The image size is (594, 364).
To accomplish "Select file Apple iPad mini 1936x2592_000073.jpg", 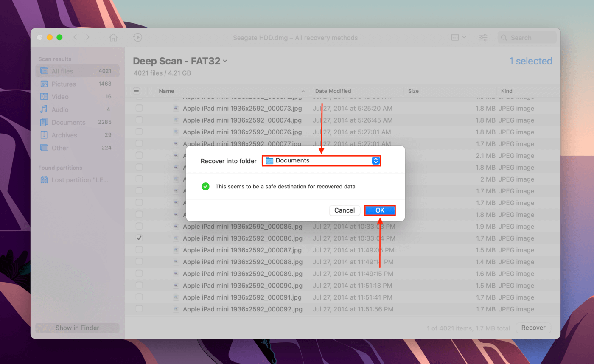I will [242, 108].
